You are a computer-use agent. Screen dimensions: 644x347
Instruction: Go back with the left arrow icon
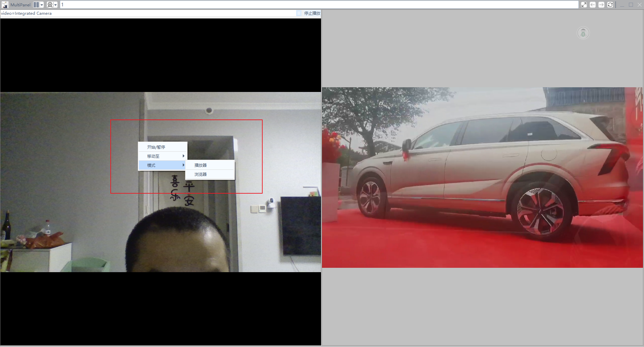click(593, 5)
